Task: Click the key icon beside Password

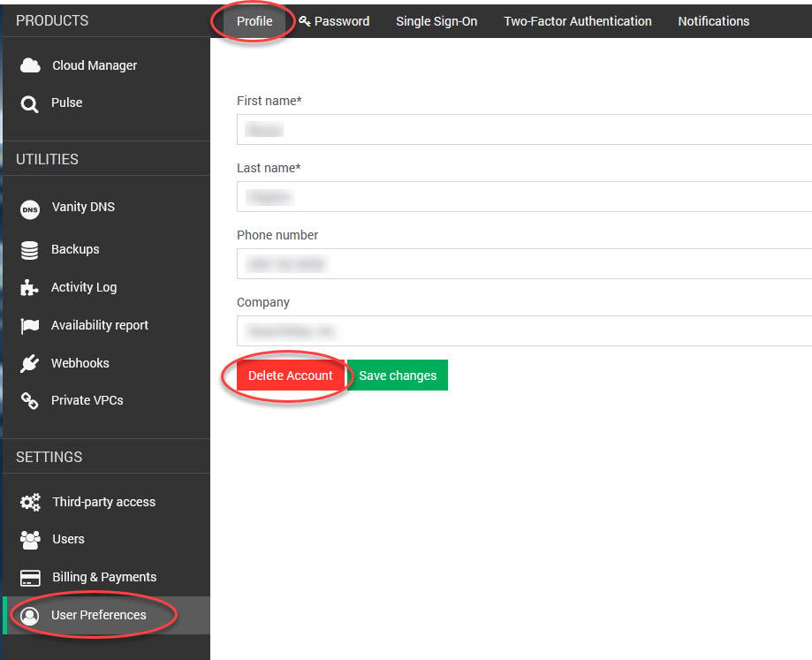Action: [x=305, y=21]
